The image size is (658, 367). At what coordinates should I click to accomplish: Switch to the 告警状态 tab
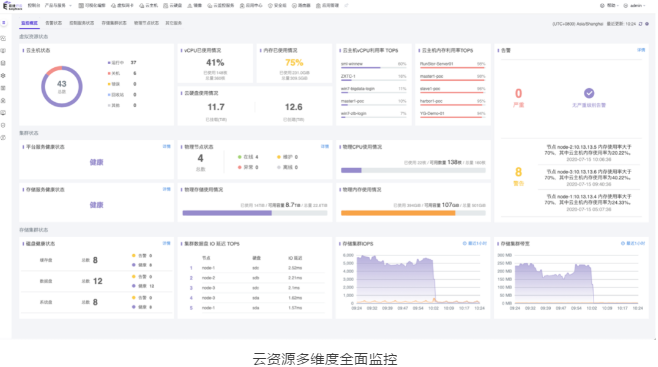tap(53, 23)
